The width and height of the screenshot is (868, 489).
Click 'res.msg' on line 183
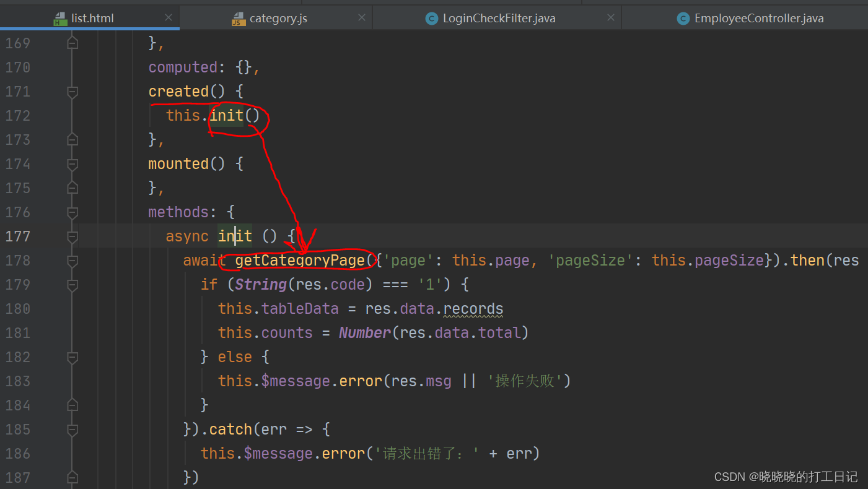pyautogui.click(x=421, y=381)
